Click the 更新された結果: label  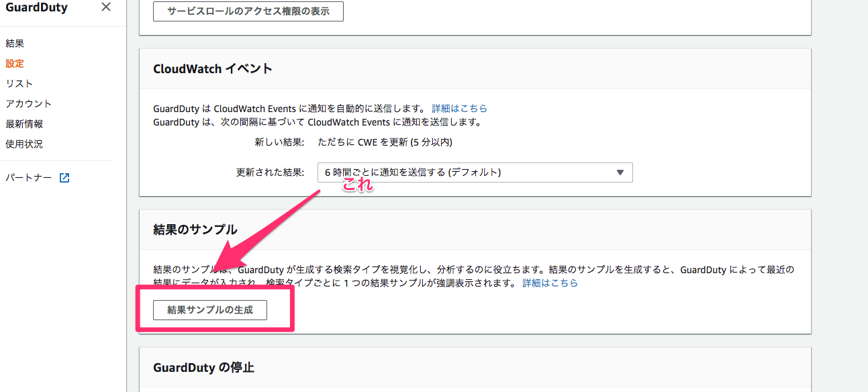[271, 173]
